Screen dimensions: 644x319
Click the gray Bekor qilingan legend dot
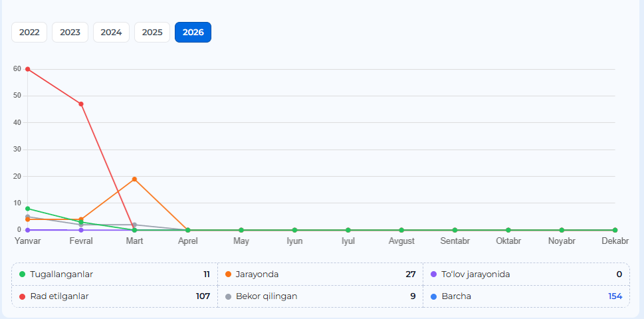[x=228, y=296]
